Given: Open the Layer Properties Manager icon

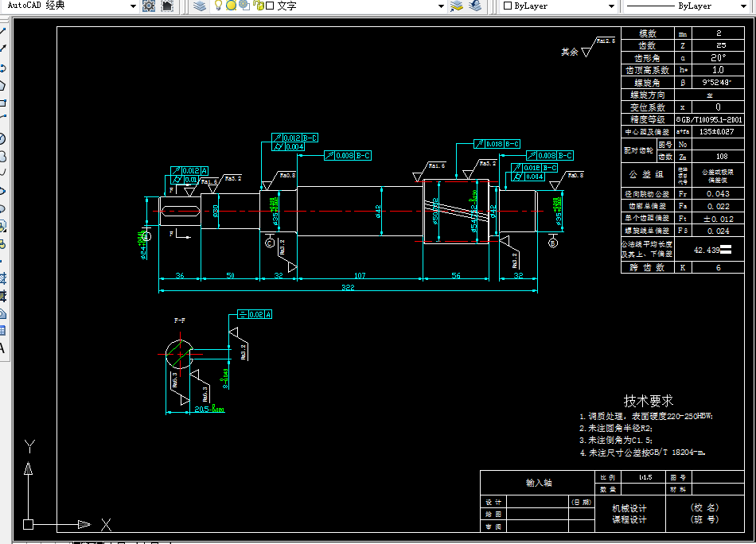Looking at the screenshot, I should [x=200, y=6].
